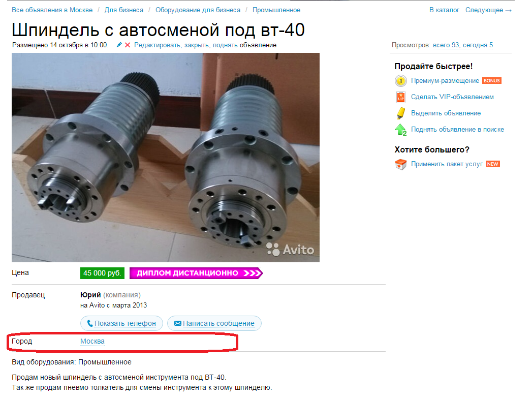Click the service package box icon
Viewport: 532px width, 399px height.
pyautogui.click(x=401, y=164)
